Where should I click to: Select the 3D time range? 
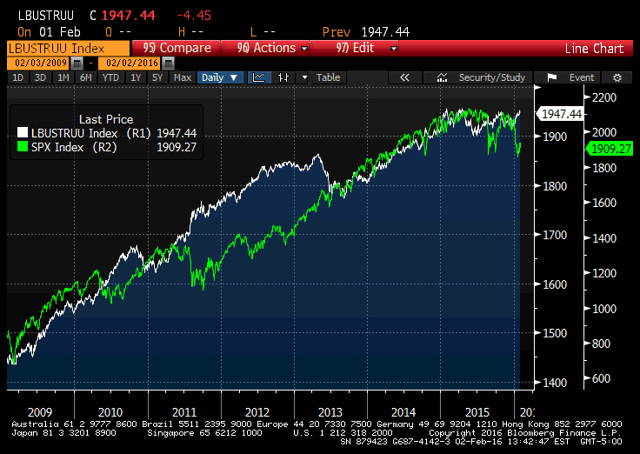40,78
